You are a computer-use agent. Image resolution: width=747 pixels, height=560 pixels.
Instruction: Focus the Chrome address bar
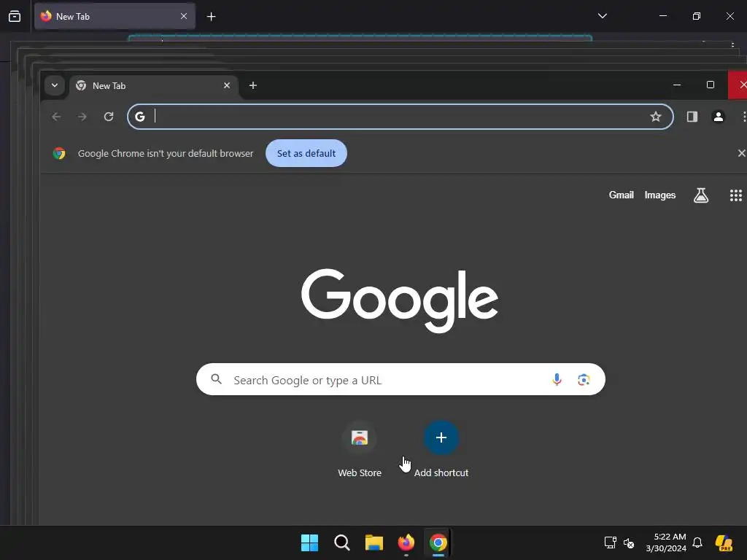pyautogui.click(x=400, y=117)
